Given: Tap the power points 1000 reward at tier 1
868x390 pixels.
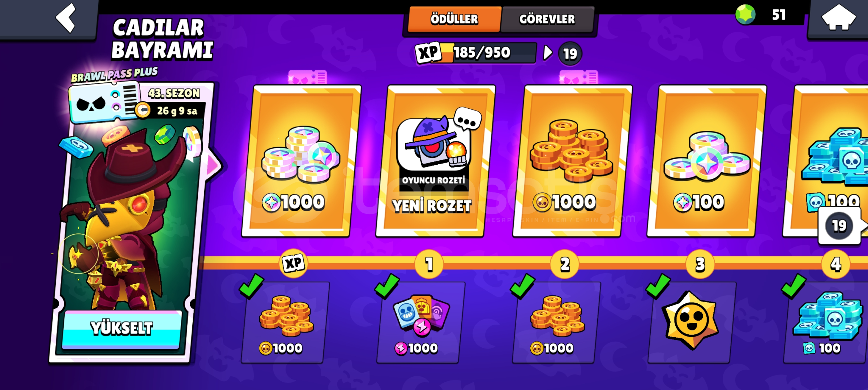Looking at the screenshot, I should (421, 322).
